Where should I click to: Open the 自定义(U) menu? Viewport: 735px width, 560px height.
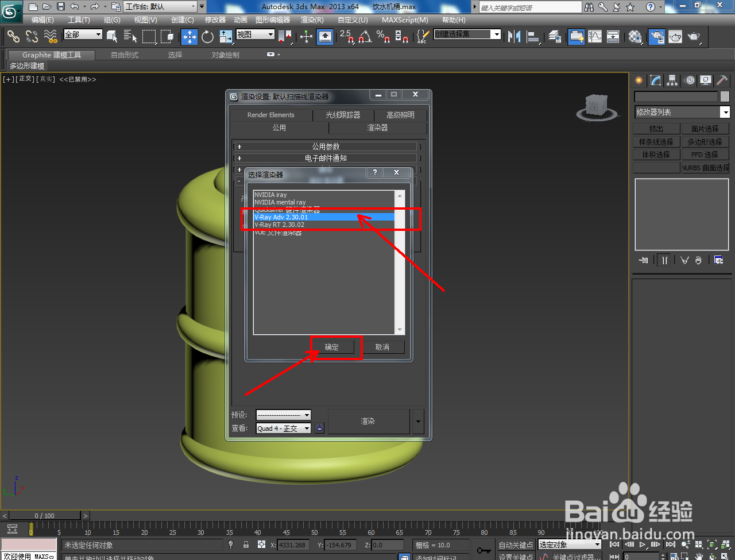pyautogui.click(x=353, y=20)
